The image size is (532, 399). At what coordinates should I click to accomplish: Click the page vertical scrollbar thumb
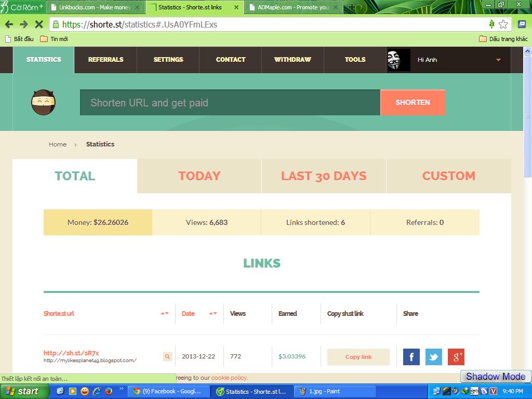528,116
